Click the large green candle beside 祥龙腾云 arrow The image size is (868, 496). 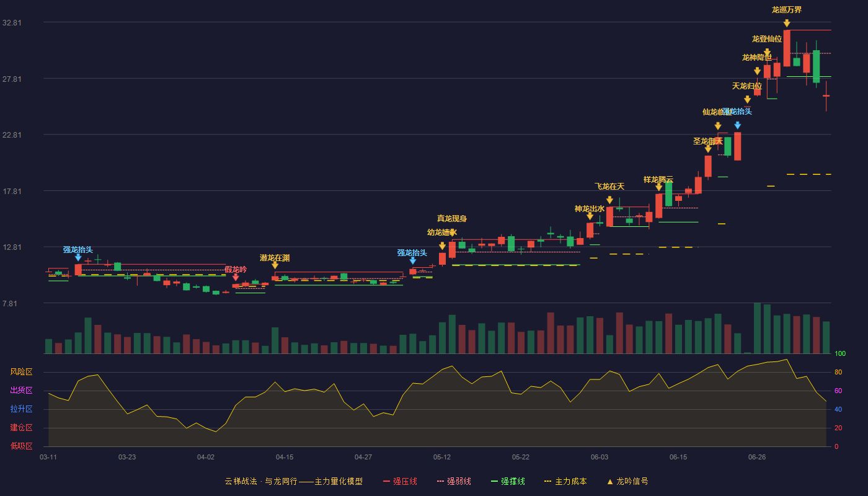pyautogui.click(x=668, y=194)
